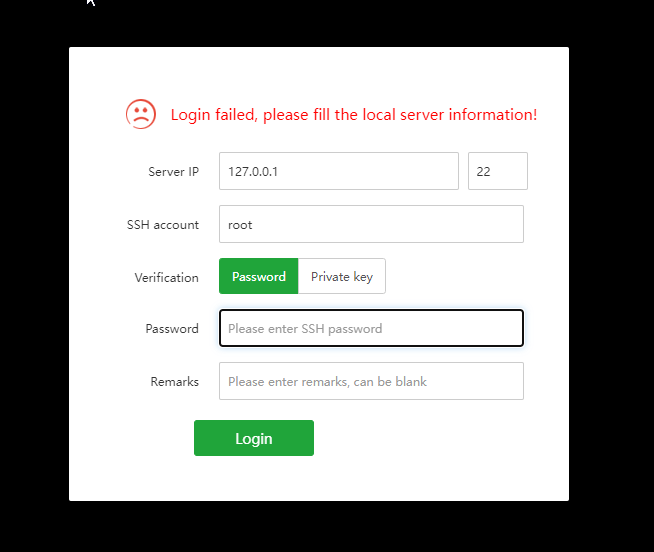
Task: Click the sad face error icon
Action: tap(141, 114)
